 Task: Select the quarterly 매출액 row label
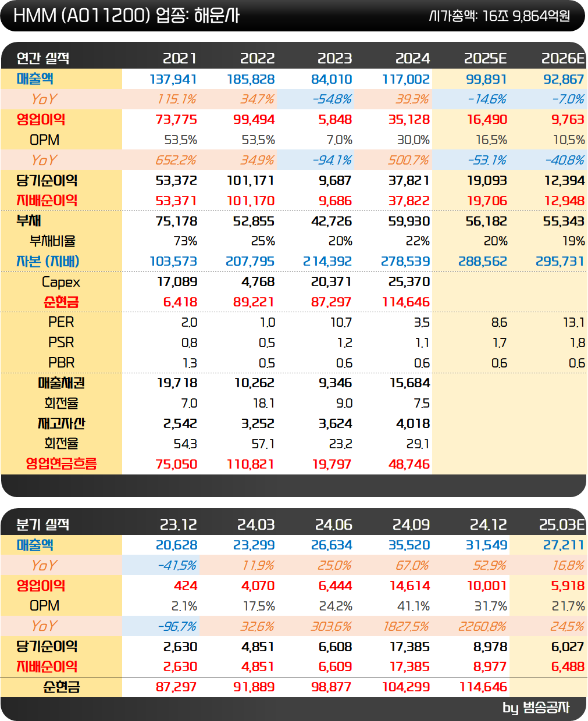(x=35, y=545)
